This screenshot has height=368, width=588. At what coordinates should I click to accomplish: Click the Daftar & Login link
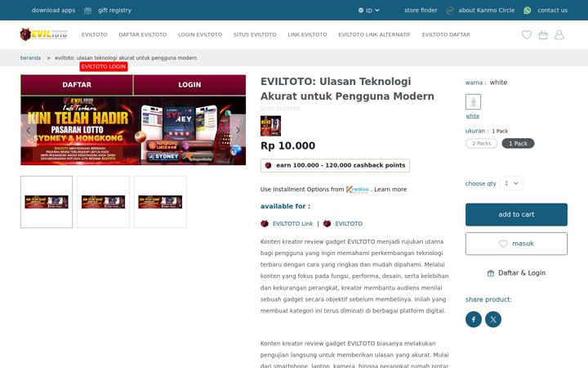pyautogui.click(x=522, y=273)
